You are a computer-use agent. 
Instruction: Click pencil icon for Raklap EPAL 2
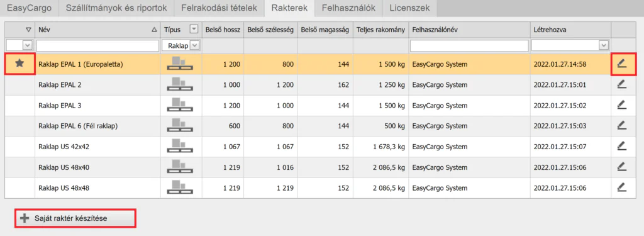[x=622, y=84]
